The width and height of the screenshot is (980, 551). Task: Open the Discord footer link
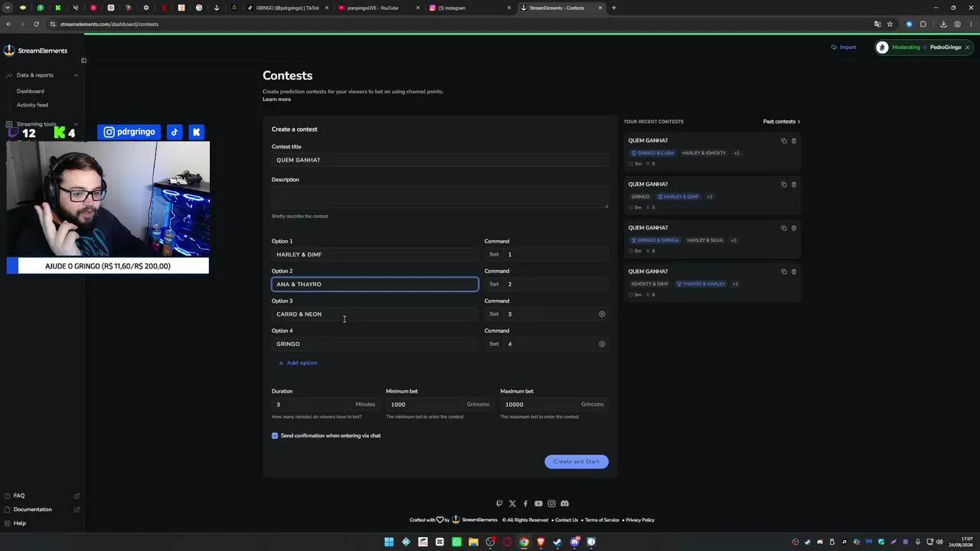click(564, 504)
